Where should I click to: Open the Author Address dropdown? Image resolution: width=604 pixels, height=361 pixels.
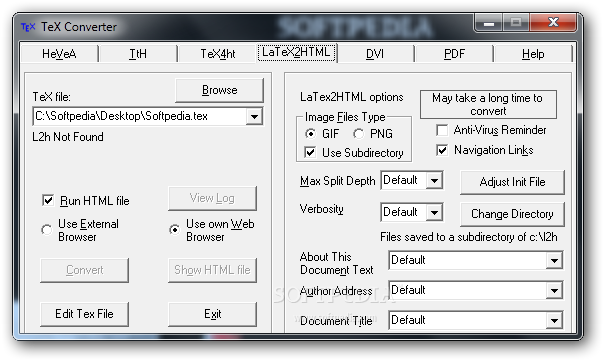pos(554,290)
